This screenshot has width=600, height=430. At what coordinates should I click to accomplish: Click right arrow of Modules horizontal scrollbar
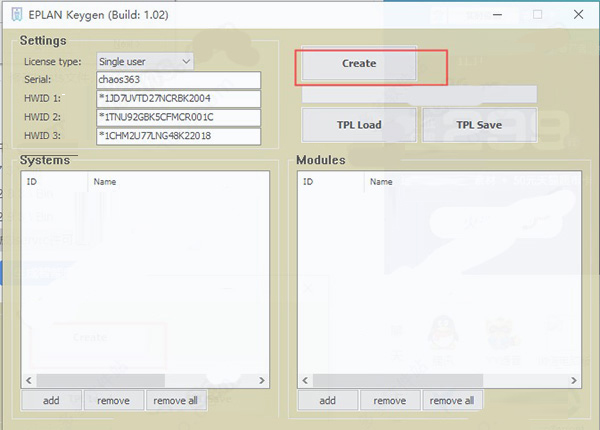coord(574,381)
